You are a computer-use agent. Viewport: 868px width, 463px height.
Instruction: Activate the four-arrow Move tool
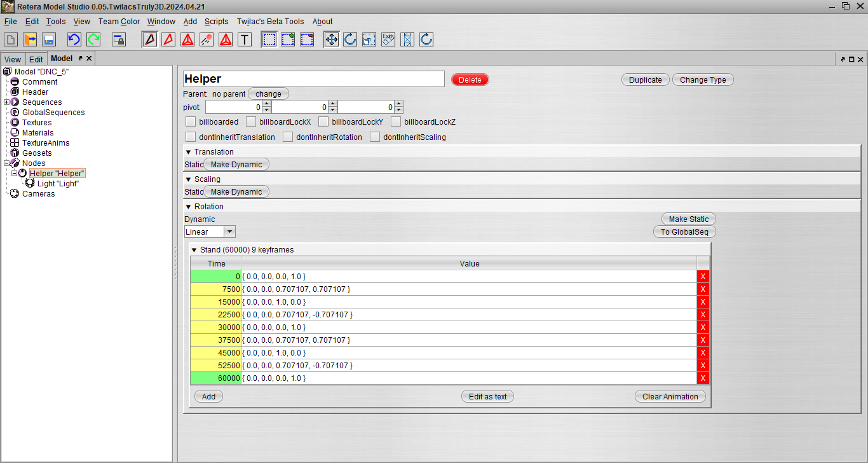point(331,39)
